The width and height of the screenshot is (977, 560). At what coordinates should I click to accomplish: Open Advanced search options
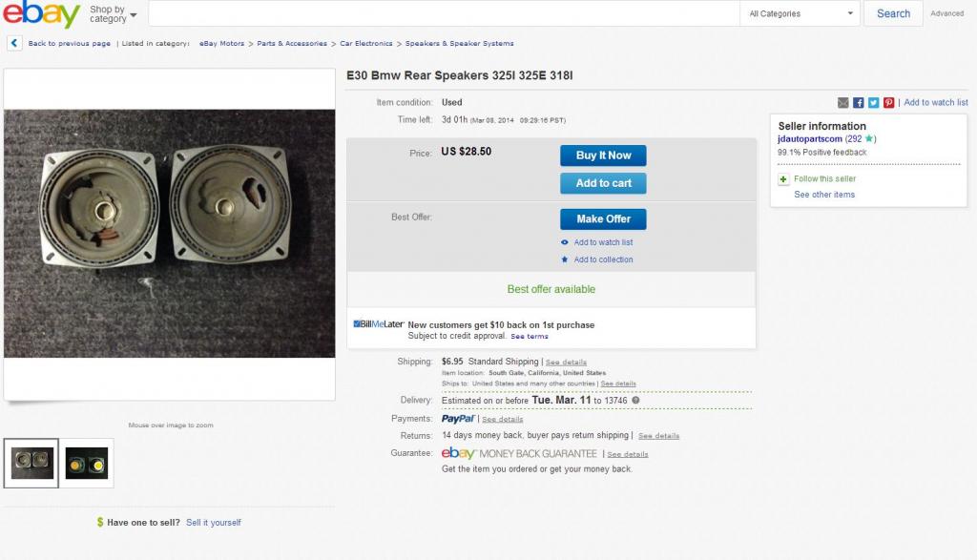[x=946, y=14]
